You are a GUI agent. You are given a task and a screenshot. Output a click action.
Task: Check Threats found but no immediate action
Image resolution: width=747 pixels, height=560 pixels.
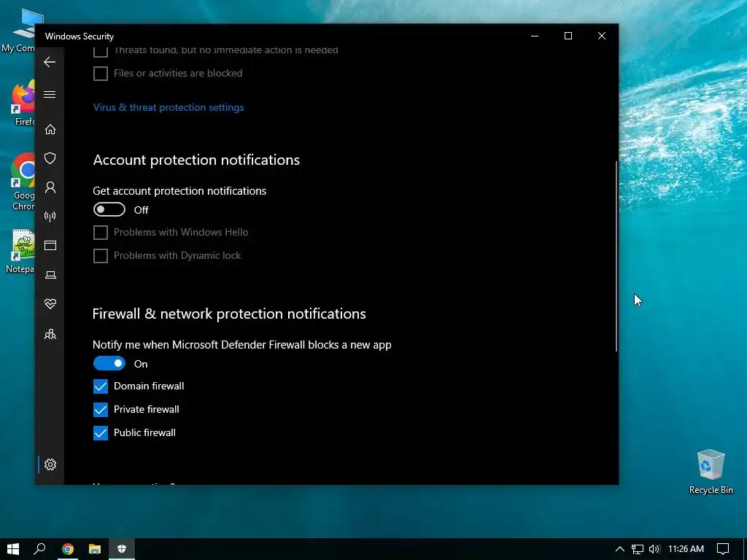tap(101, 50)
